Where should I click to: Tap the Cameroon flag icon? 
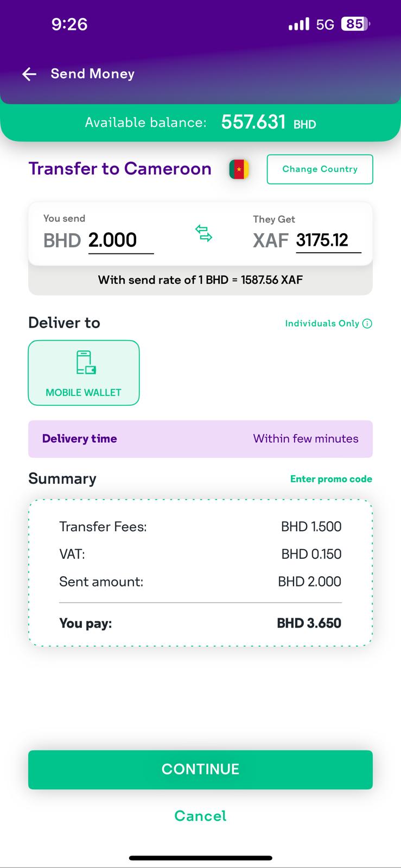[x=239, y=169]
